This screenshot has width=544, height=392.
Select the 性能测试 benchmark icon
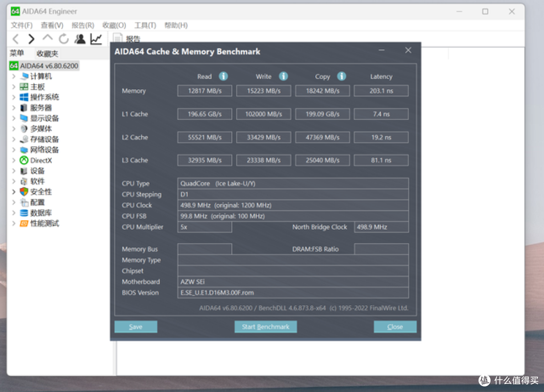click(24, 223)
